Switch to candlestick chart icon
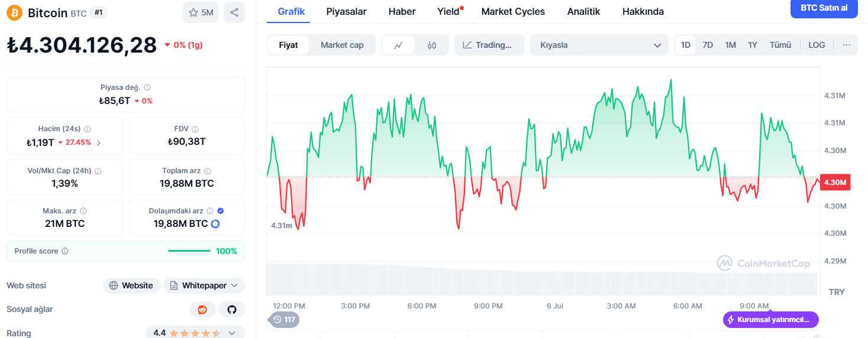This screenshot has height=338, width=868. pyautogui.click(x=431, y=45)
